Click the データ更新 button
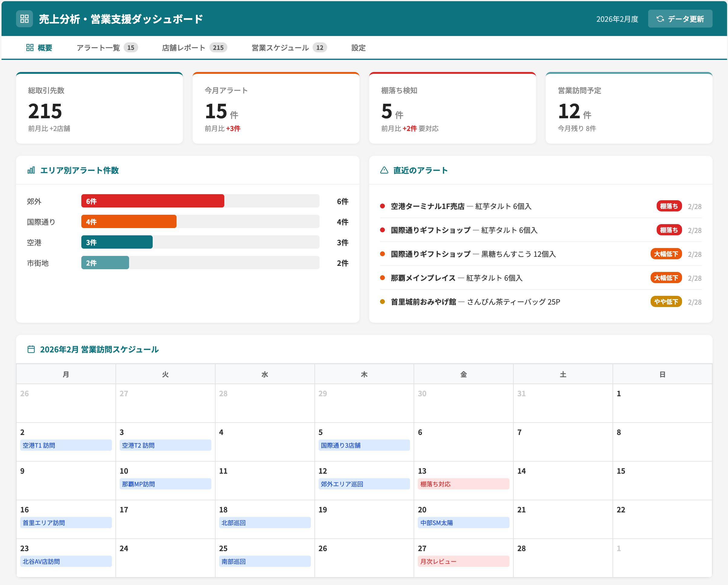728x585 pixels. tap(680, 19)
